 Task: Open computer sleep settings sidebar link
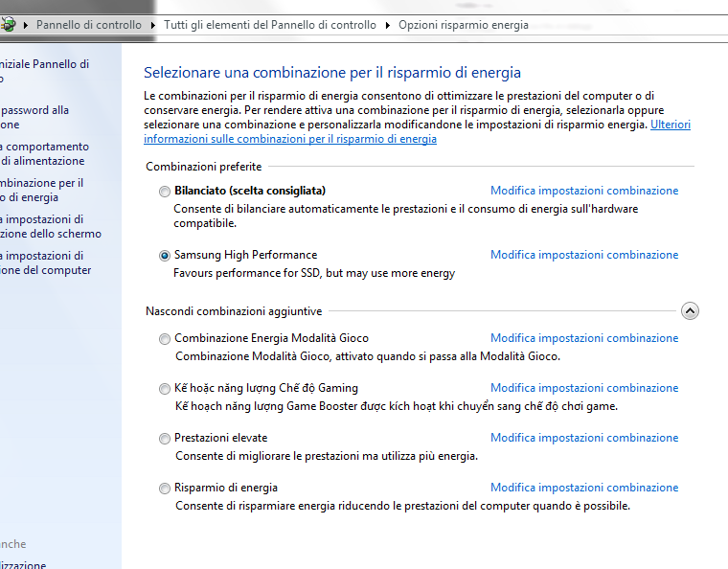click(46, 262)
